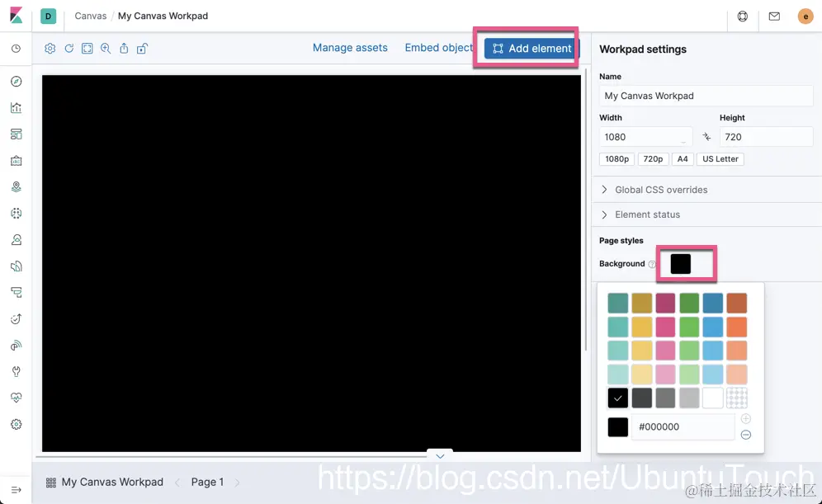Viewport: 822px width, 504px height.
Task: Edit the #000000 hex color field
Action: pyautogui.click(x=683, y=427)
